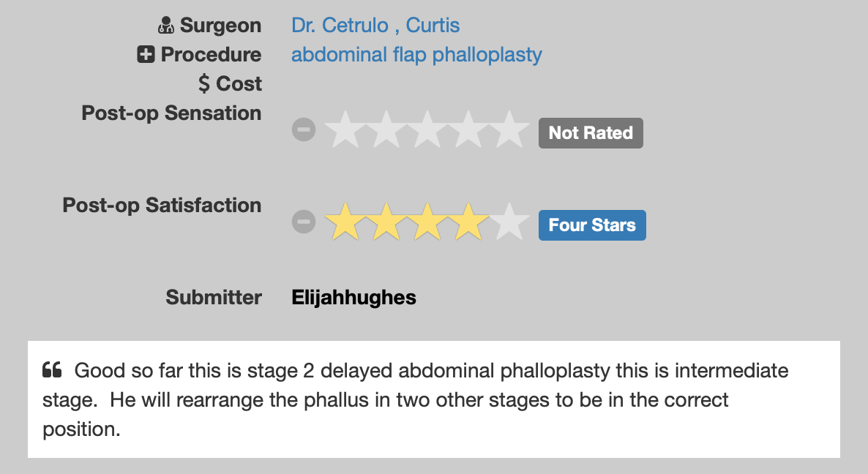
Task: Click the dollar sign Cost icon
Action: click(204, 84)
